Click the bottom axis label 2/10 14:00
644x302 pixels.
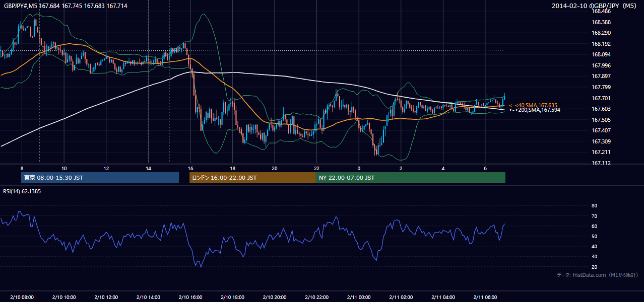click(148, 297)
